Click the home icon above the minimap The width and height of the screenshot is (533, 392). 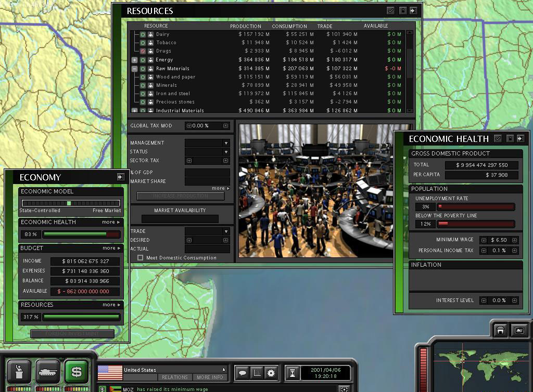[500, 331]
